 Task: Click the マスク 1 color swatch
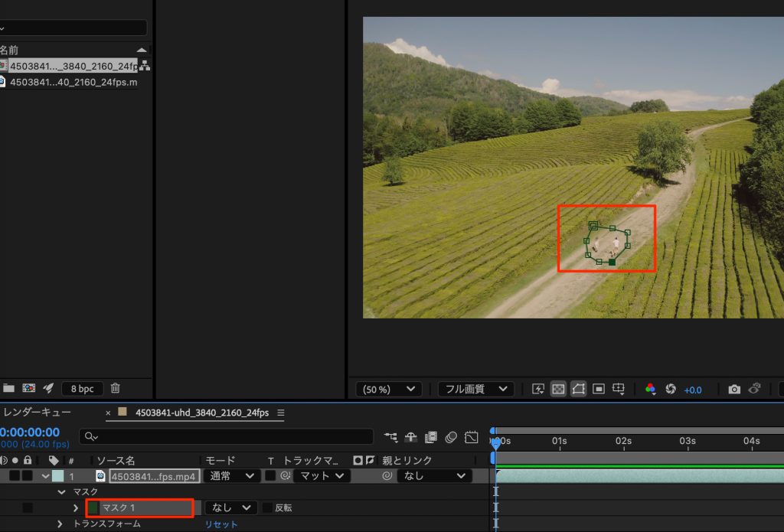[x=93, y=508]
